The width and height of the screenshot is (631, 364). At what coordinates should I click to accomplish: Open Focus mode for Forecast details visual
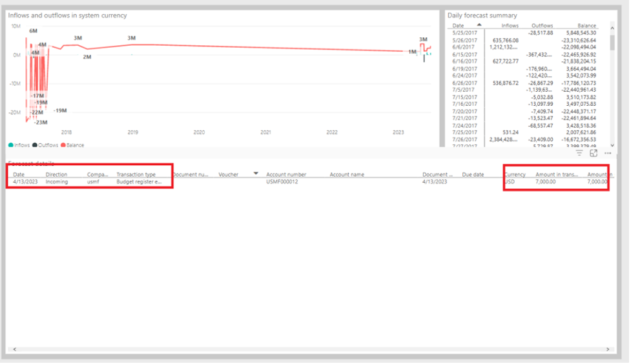pyautogui.click(x=594, y=153)
